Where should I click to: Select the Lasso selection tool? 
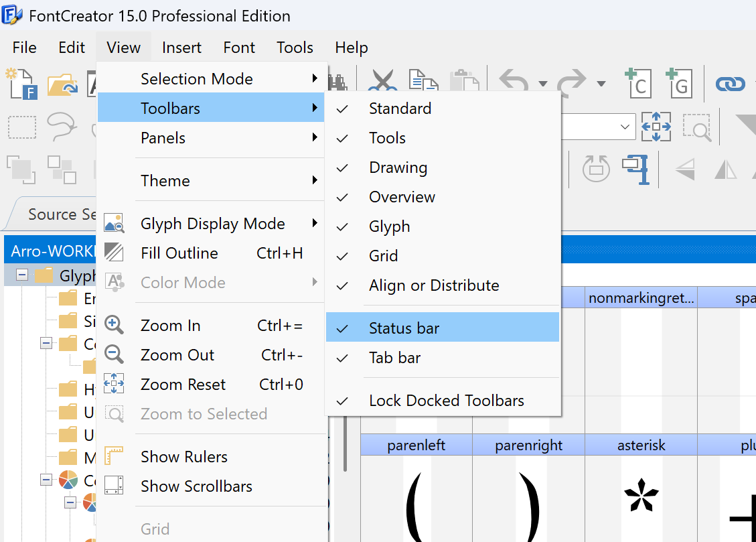[x=62, y=127]
